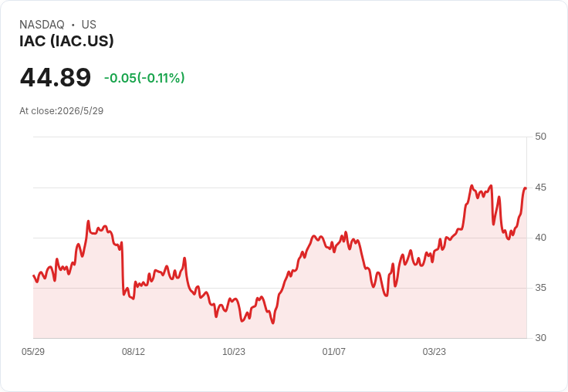Viewport: 568px width, 392px height.
Task: Click the 08/12 date axis label
Action: click(134, 351)
